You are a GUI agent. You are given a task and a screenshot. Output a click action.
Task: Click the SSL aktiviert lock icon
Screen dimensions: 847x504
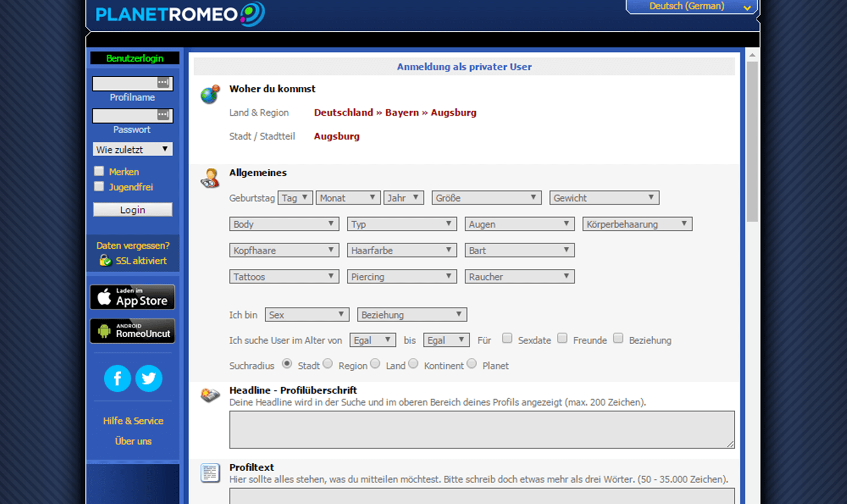pyautogui.click(x=105, y=260)
